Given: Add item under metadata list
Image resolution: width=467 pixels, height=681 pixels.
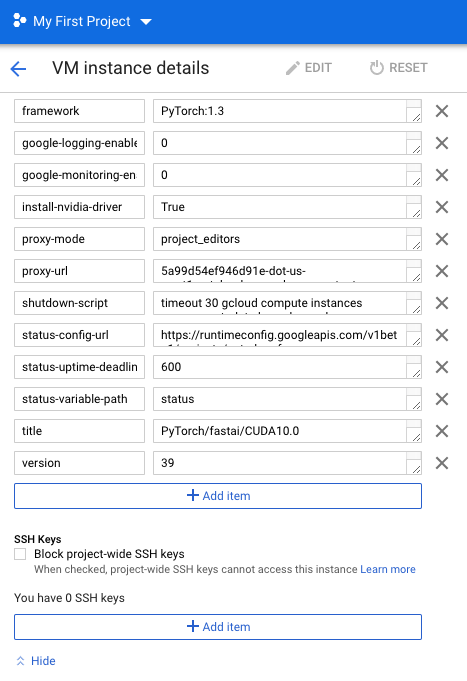Looking at the screenshot, I should [218, 496].
